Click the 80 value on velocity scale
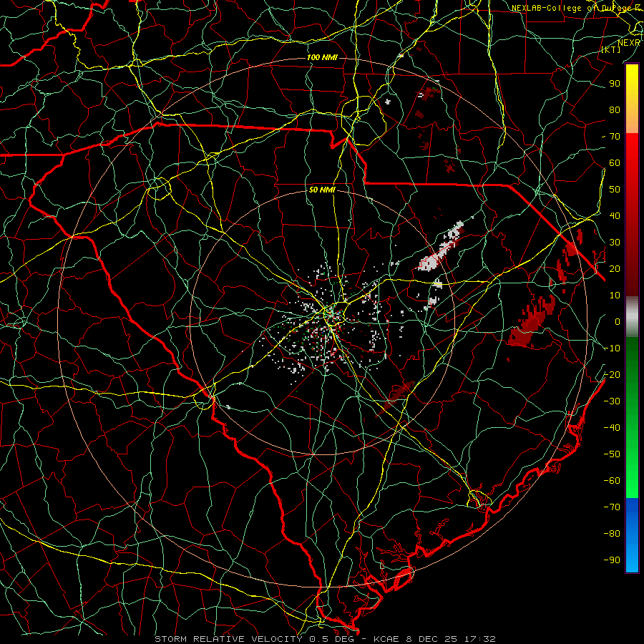Screen dimensions: 644x644 click(615, 110)
